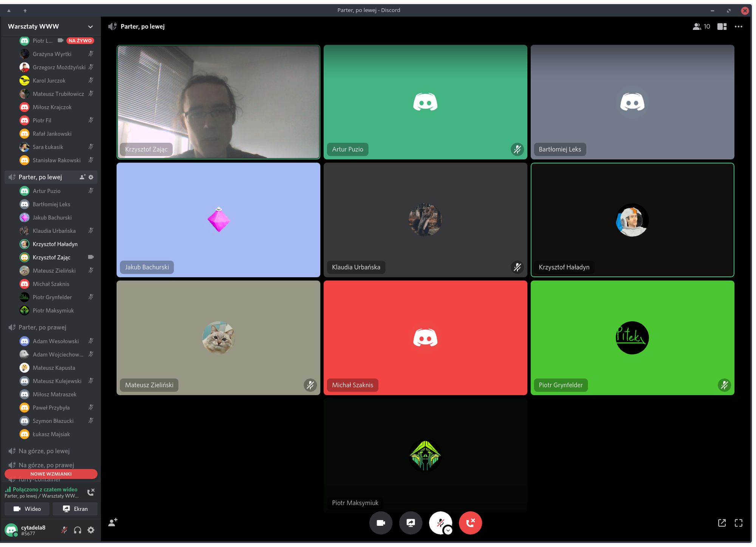Click Piotr Fil sidebar entry
756x547 pixels.
tap(57, 121)
